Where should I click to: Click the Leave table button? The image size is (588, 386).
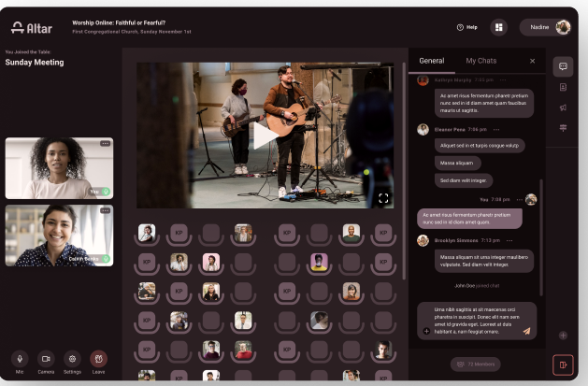pyautogui.click(x=99, y=359)
